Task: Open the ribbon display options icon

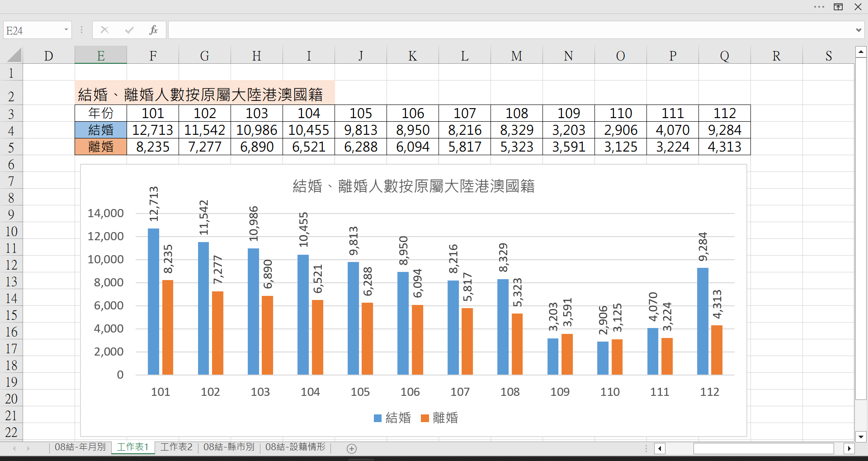Action: pos(838,7)
